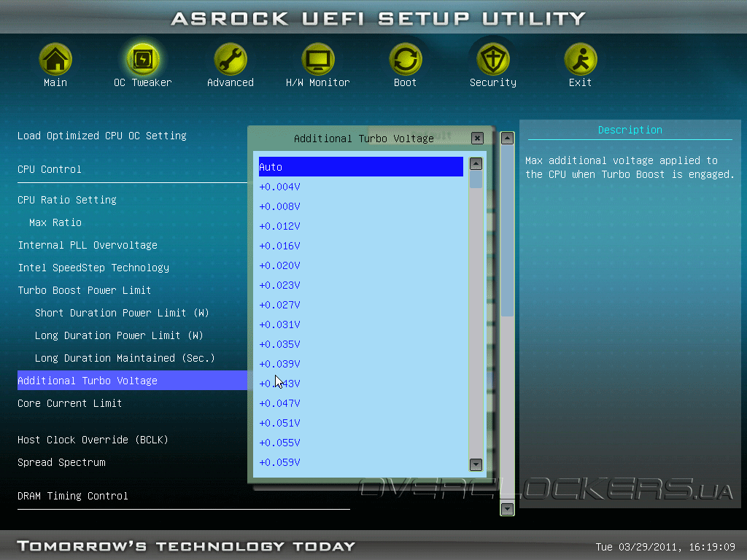Screen dimensions: 747x560
Task: Click the popup list scrollbar thumb
Action: tap(476, 179)
